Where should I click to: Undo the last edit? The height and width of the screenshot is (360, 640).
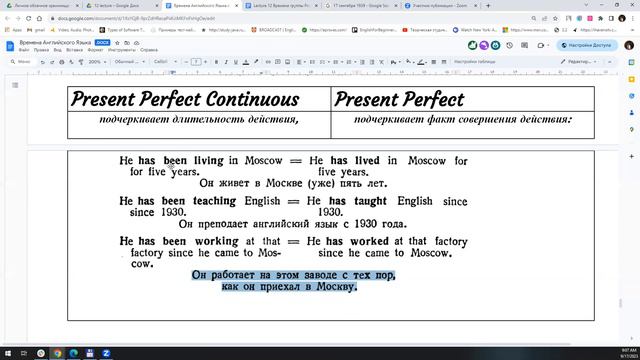(42, 62)
